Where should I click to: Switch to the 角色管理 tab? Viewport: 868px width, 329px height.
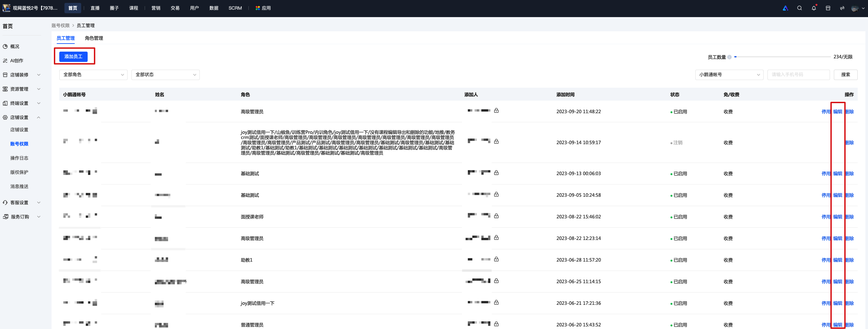click(x=94, y=38)
